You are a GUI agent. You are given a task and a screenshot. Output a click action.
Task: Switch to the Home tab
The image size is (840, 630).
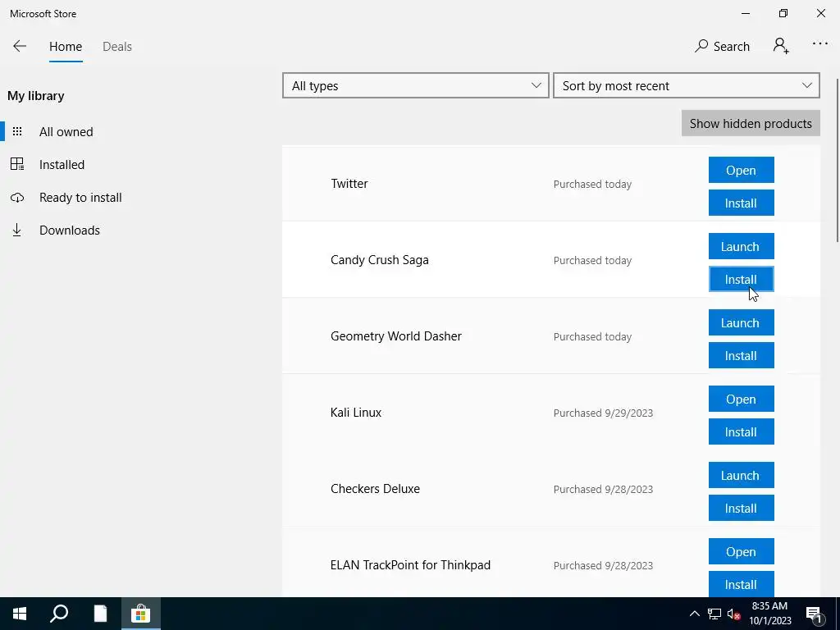point(66,47)
